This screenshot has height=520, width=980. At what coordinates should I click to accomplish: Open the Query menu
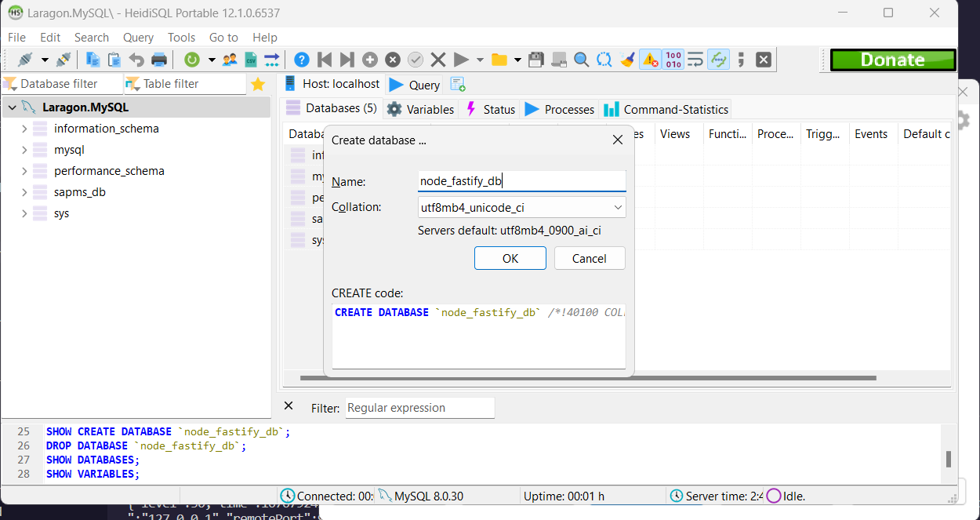(x=138, y=38)
